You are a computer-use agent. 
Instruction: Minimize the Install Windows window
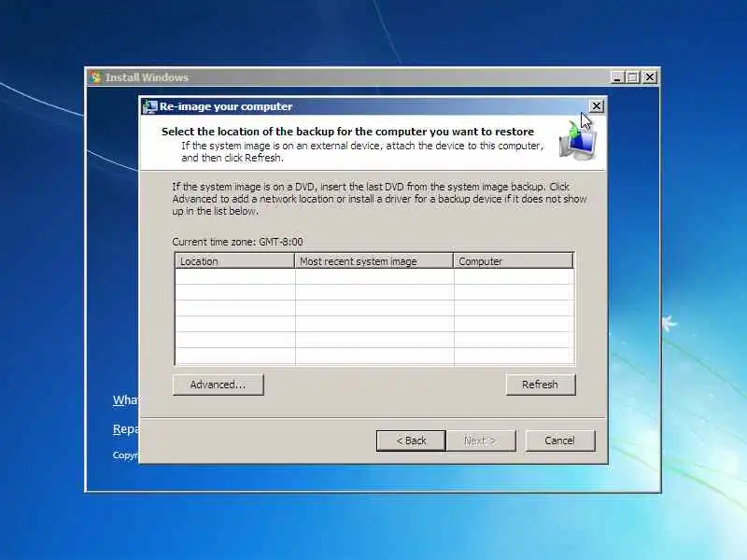click(x=617, y=77)
